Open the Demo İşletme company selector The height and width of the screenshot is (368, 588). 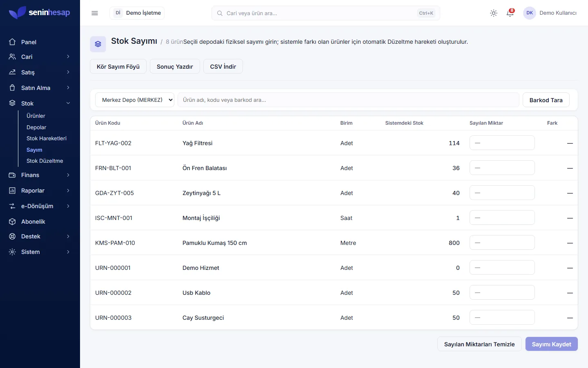137,13
